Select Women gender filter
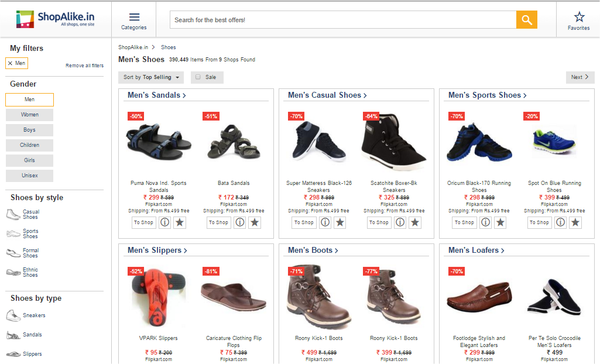 tap(29, 115)
